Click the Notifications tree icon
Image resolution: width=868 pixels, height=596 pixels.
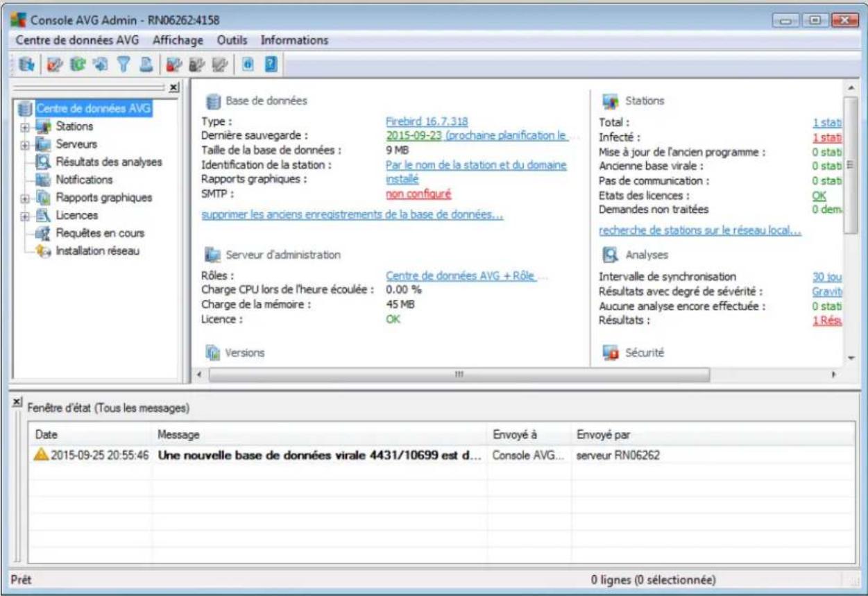pos(43,180)
